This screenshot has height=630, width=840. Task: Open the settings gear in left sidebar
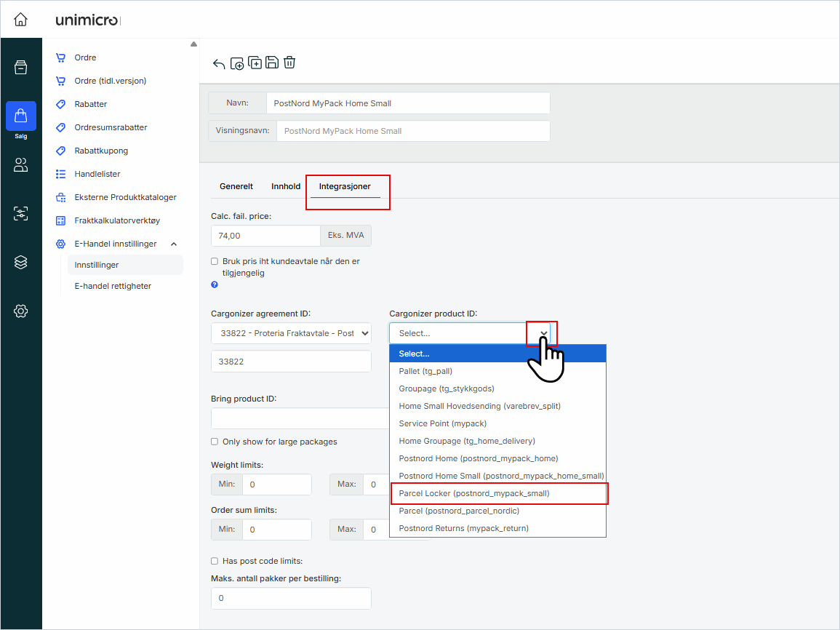(x=20, y=311)
